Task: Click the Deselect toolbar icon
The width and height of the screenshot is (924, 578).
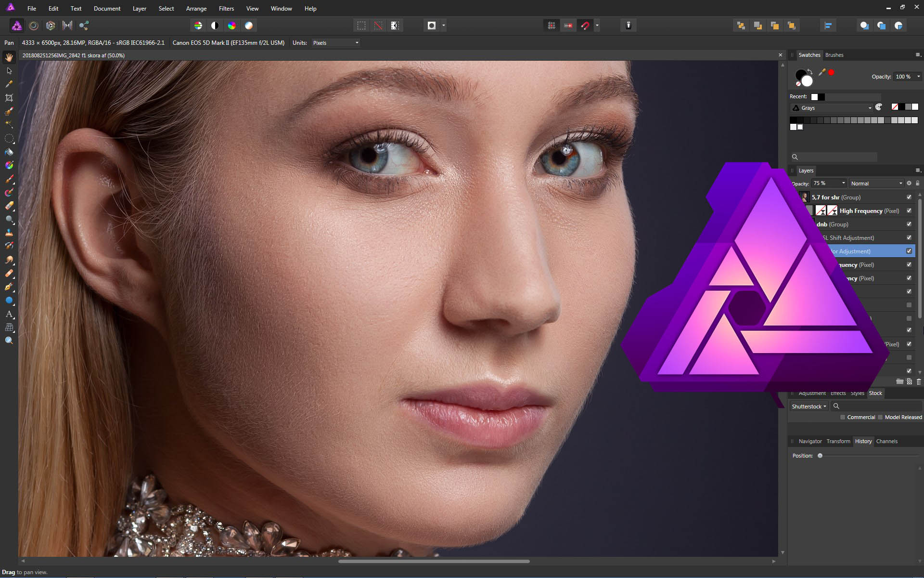Action: click(x=378, y=26)
